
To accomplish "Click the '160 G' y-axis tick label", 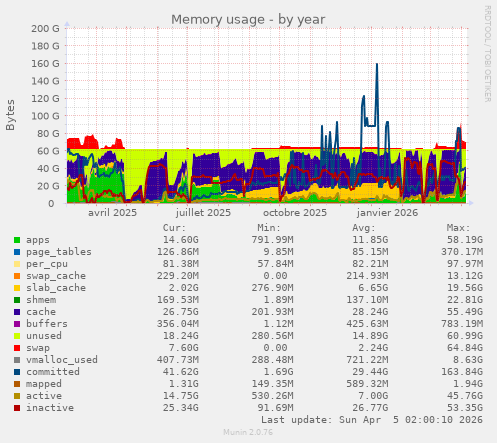I will tap(45, 63).
